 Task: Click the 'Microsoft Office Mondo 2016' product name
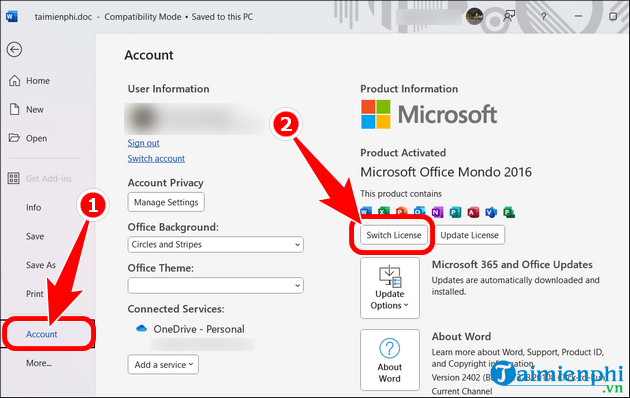tap(446, 172)
